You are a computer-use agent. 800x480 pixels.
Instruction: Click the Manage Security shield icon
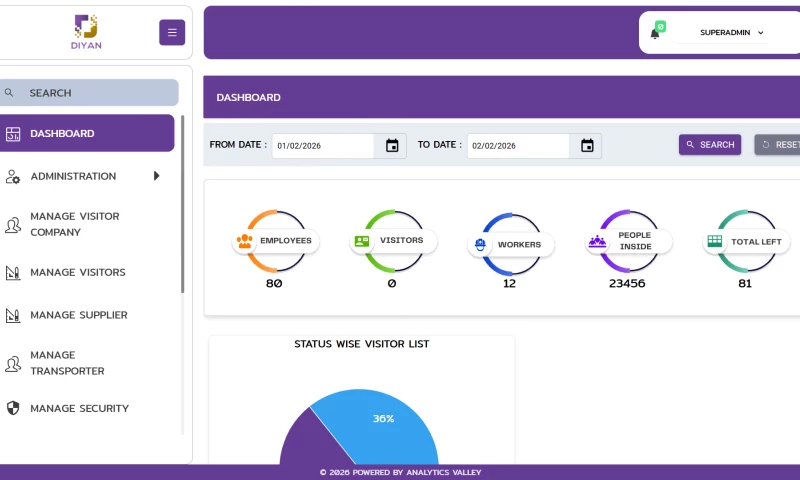(x=13, y=408)
